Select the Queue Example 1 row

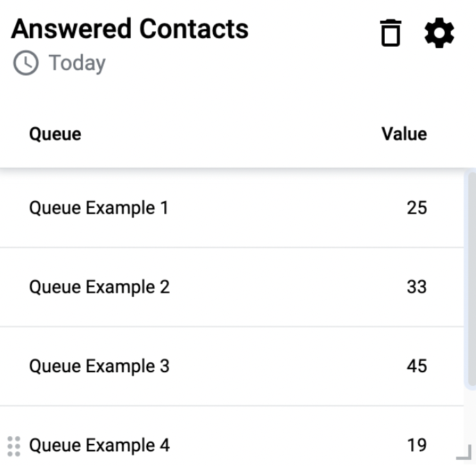(232, 208)
